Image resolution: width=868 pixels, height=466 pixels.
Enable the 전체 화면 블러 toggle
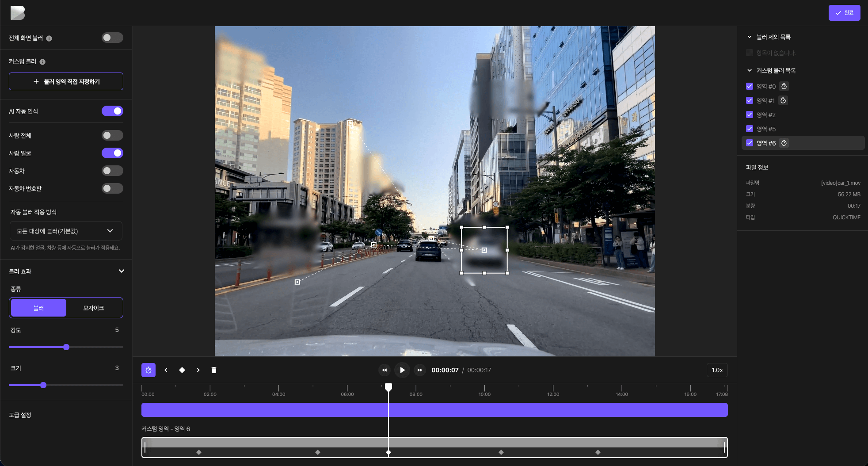pyautogui.click(x=112, y=38)
